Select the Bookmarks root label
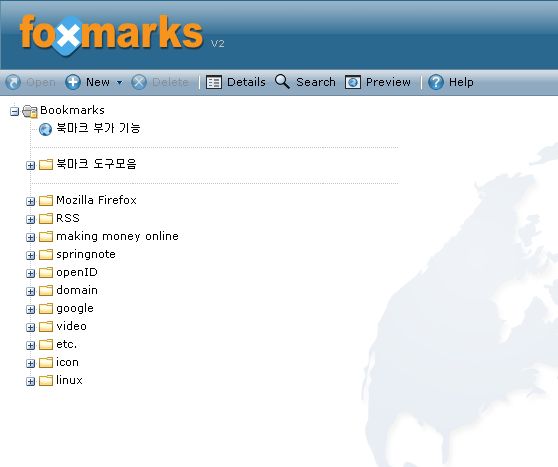Screen dimensions: 558x467 click(72, 110)
